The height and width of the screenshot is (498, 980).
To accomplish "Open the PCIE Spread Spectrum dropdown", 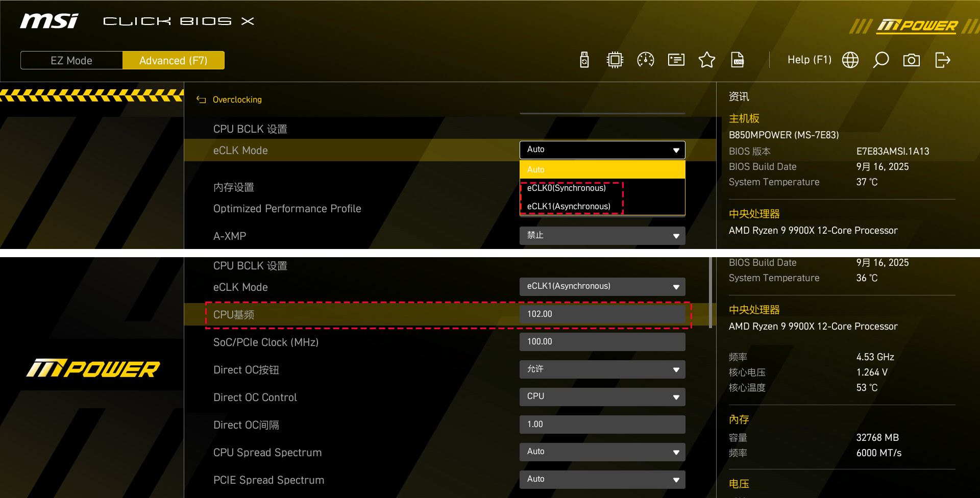I will 602,480.
